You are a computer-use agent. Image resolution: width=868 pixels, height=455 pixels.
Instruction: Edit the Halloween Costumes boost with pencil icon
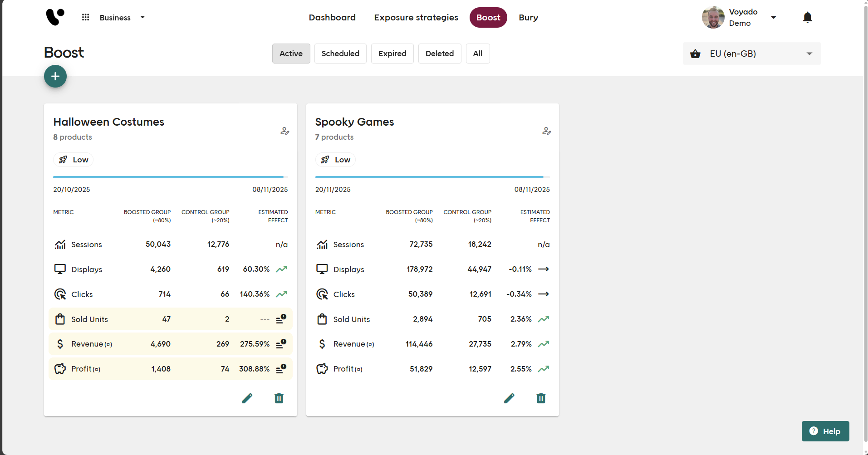click(x=247, y=398)
